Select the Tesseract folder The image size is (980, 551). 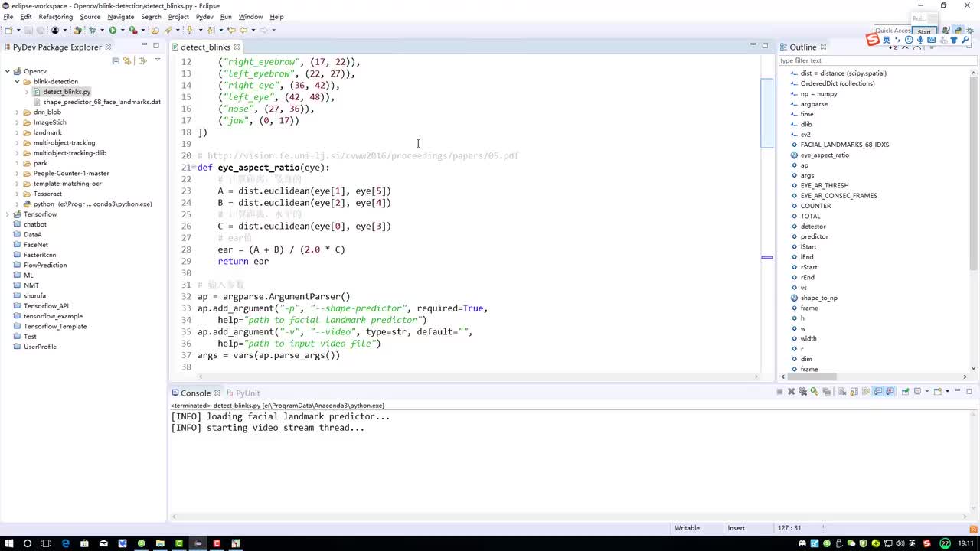(x=47, y=194)
